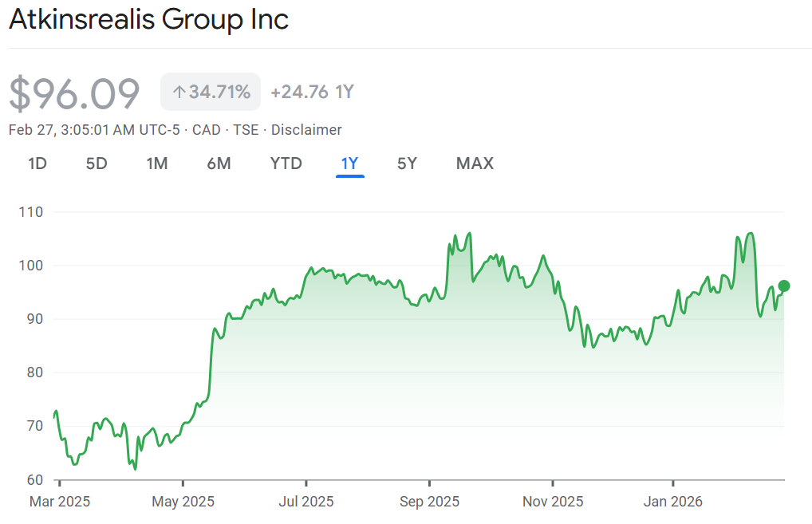Click the active 1Y range tab
Viewport: 812px width, 524px height.
tap(350, 164)
